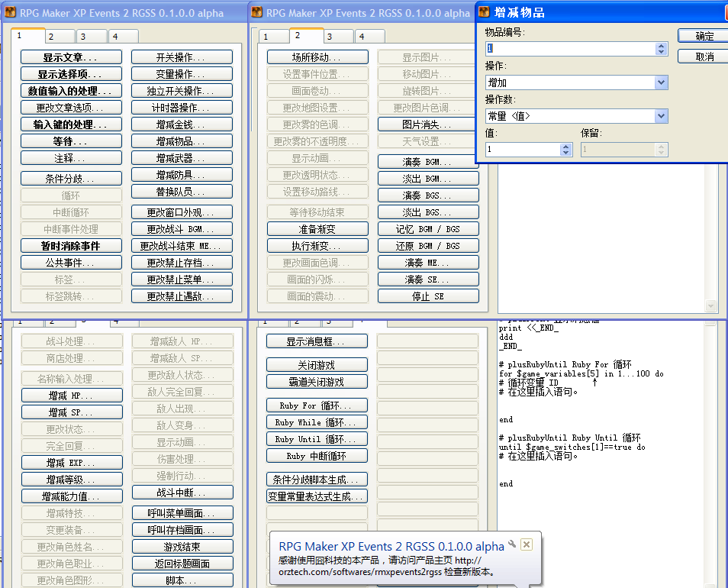This screenshot has width=728, height=588.
Task: Click the 显示文章... button
Action: (x=71, y=57)
